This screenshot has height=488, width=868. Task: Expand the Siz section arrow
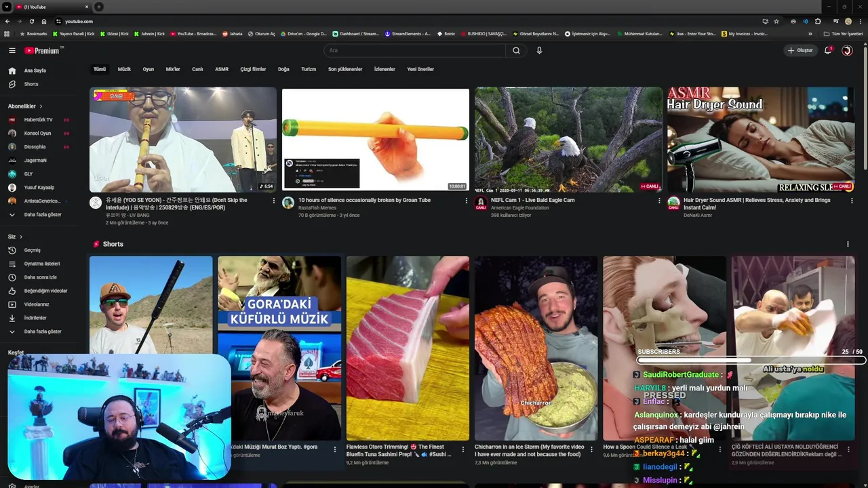click(x=21, y=237)
